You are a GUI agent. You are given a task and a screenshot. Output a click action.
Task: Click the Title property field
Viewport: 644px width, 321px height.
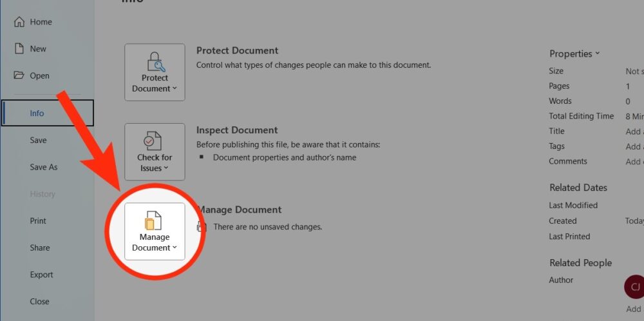(x=634, y=131)
